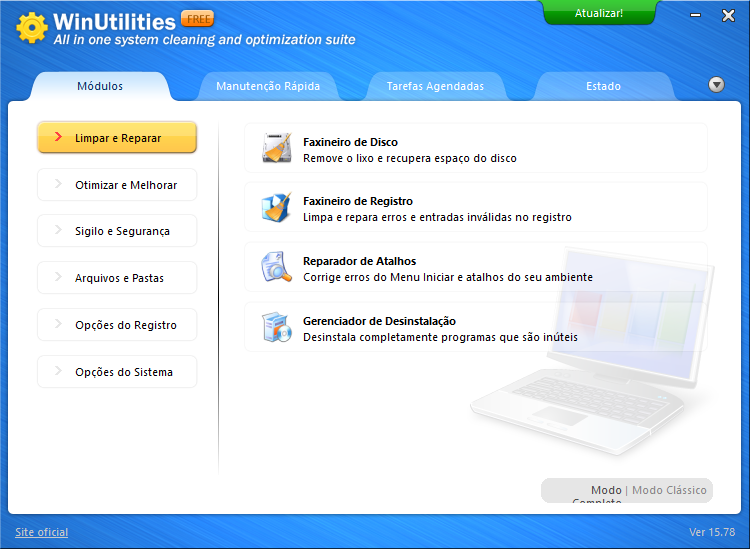Expand the Sigilo e Segurança category
The image size is (750, 549).
tap(117, 231)
